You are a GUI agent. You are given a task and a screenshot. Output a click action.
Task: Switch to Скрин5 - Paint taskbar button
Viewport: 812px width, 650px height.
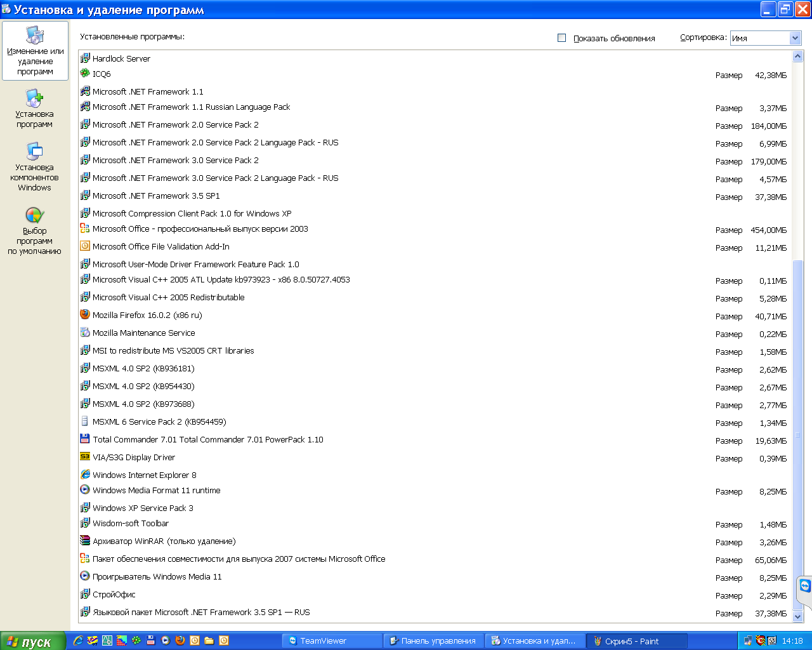[636, 641]
